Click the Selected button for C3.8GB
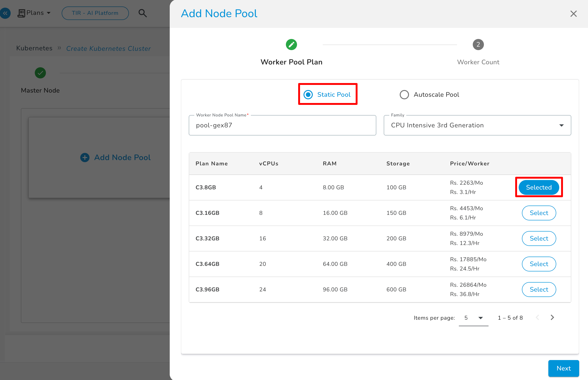 [539, 187]
